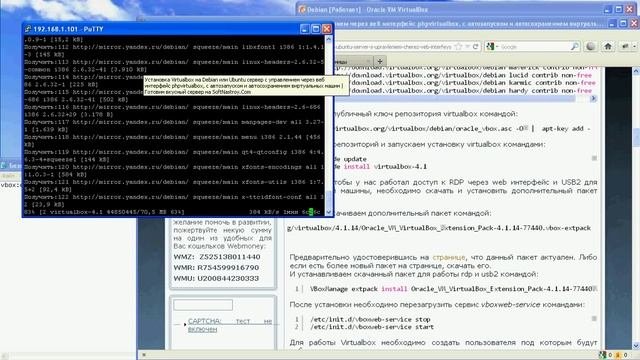Open the Файл menu in the background window
This screenshot has width=640, height=360.
(x=8, y=176)
